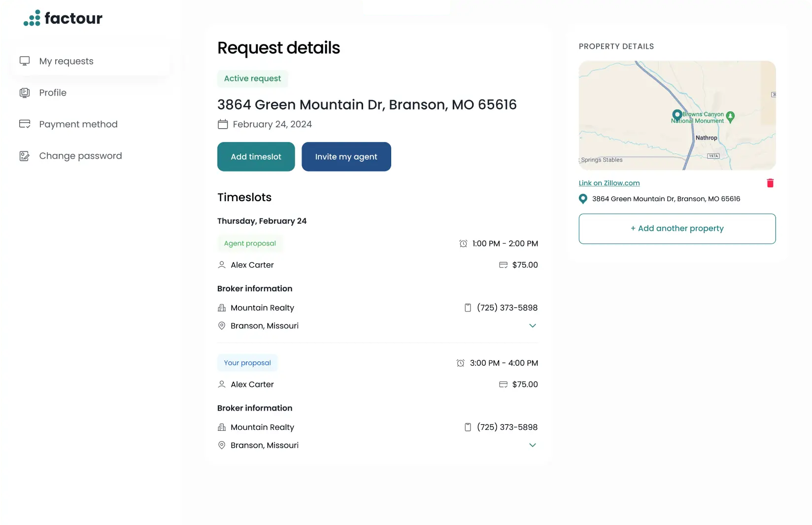The width and height of the screenshot is (812, 525).
Task: Click the building icon next to Mountain Realty
Action: pyautogui.click(x=222, y=308)
